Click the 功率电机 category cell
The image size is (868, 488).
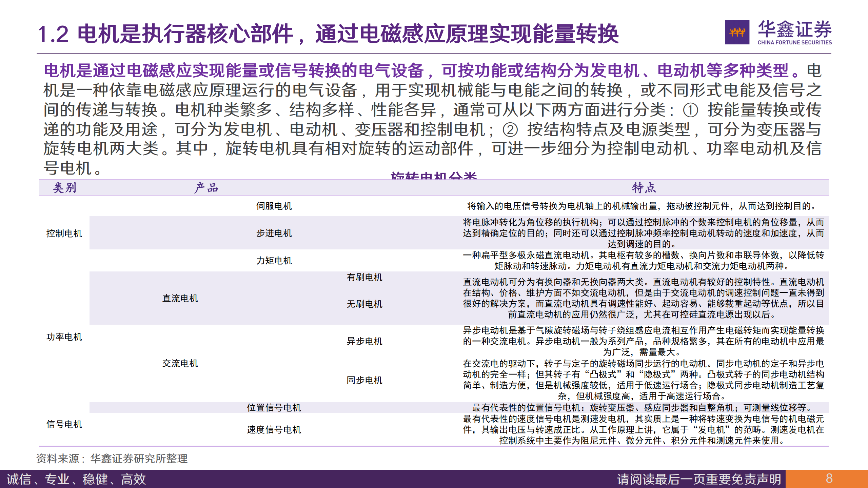pos(64,337)
